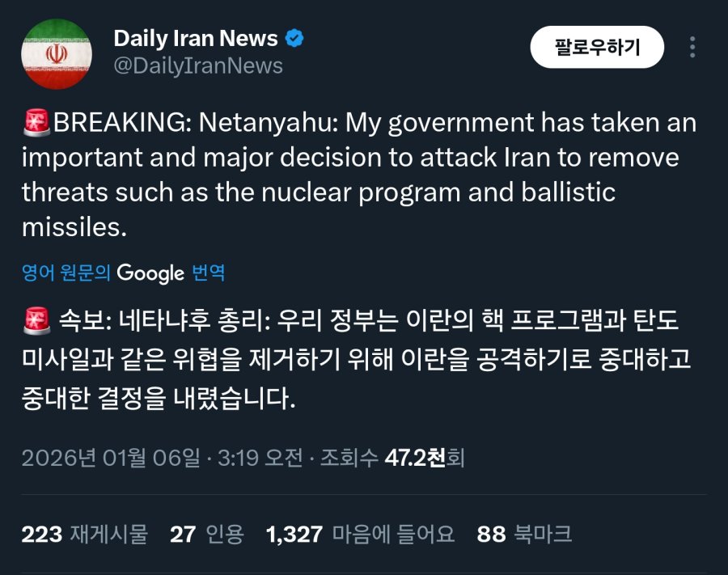Open the Daily Iran News display name

click(196, 38)
